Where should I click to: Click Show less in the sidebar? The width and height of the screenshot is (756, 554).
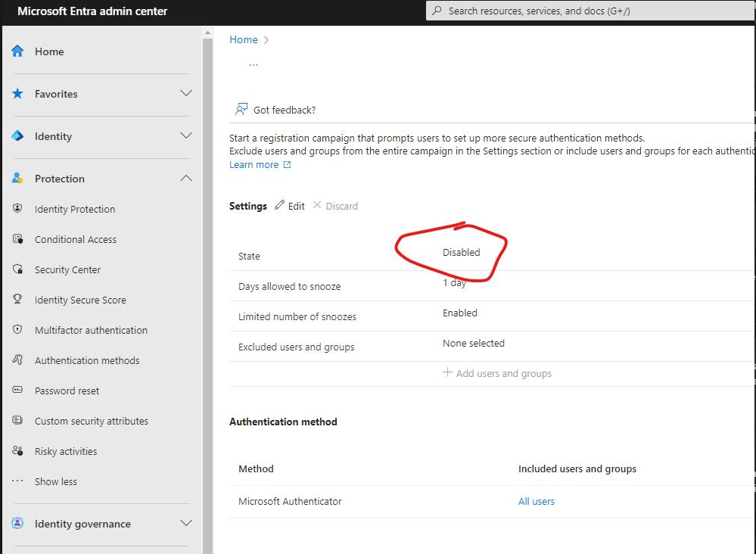(55, 481)
